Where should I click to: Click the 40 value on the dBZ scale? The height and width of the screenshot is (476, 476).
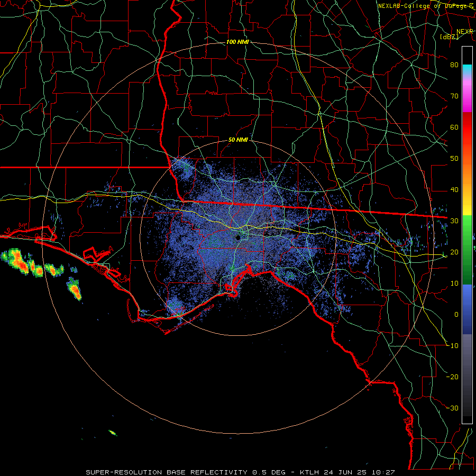pyautogui.click(x=454, y=190)
